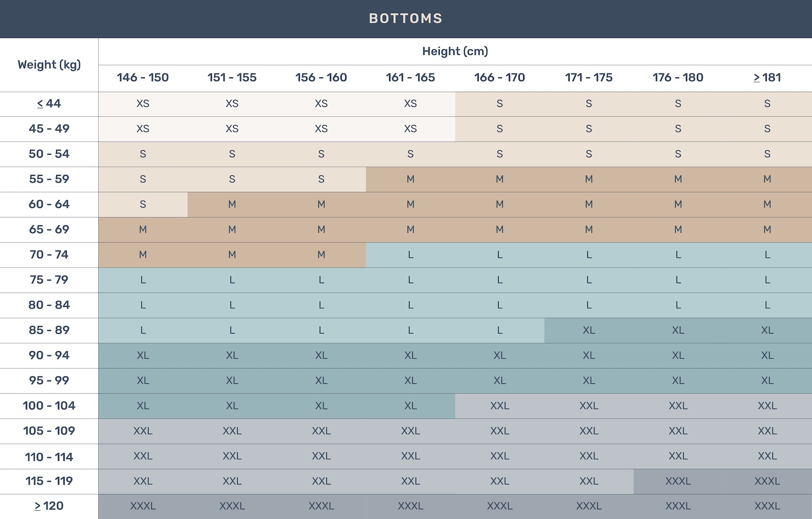Select the 146 - 150 height column header
The height and width of the screenshot is (519, 812).
point(143,78)
